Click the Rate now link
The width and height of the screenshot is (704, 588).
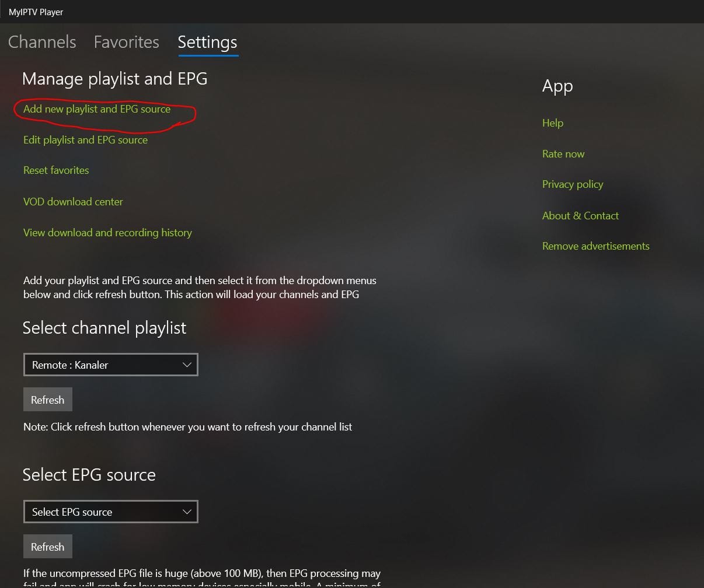pyautogui.click(x=563, y=154)
